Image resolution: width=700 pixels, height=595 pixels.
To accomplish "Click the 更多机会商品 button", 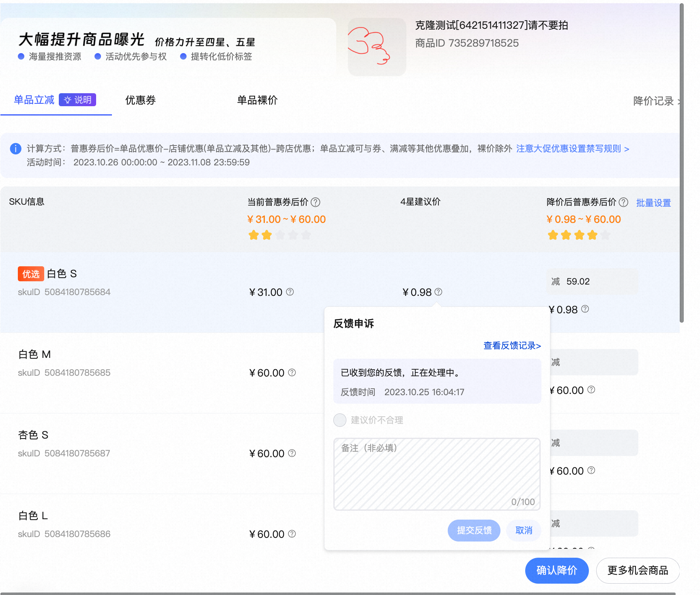I will 638,570.
